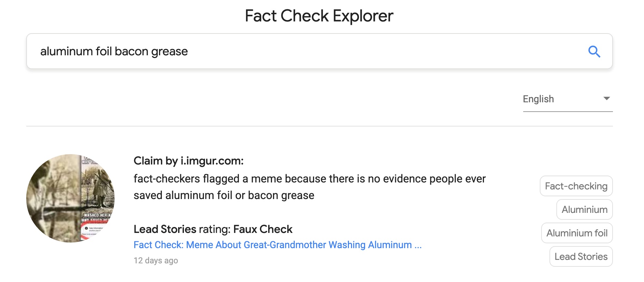644x282 pixels.
Task: Focus the search box on its empty area
Action: (380, 51)
